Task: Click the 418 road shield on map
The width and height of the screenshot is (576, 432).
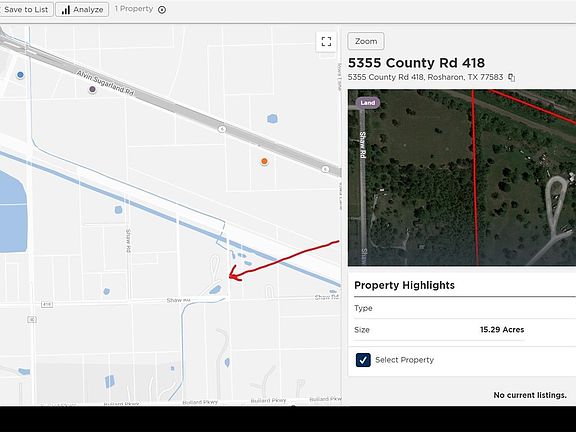Action: point(47,305)
